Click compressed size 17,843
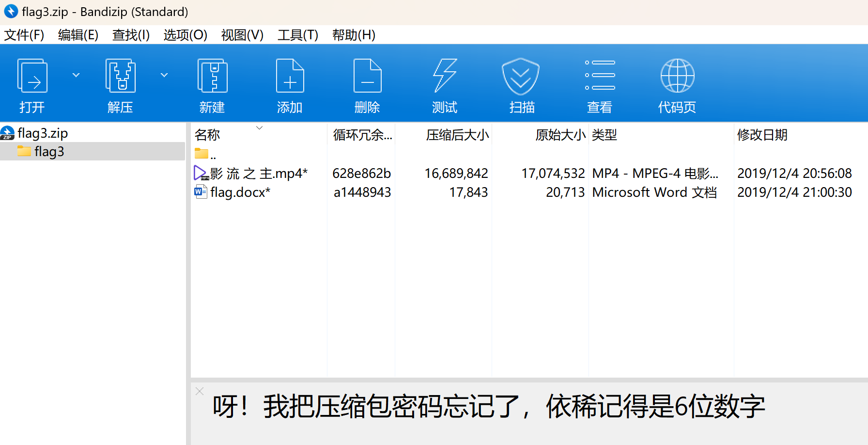Viewport: 868px width, 445px height. (x=468, y=192)
